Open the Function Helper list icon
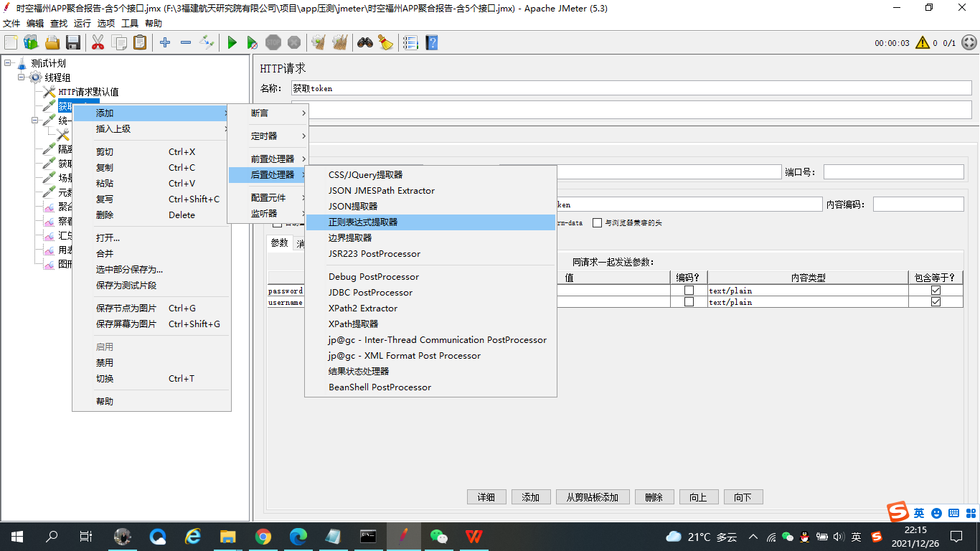The image size is (980, 551). pyautogui.click(x=410, y=43)
